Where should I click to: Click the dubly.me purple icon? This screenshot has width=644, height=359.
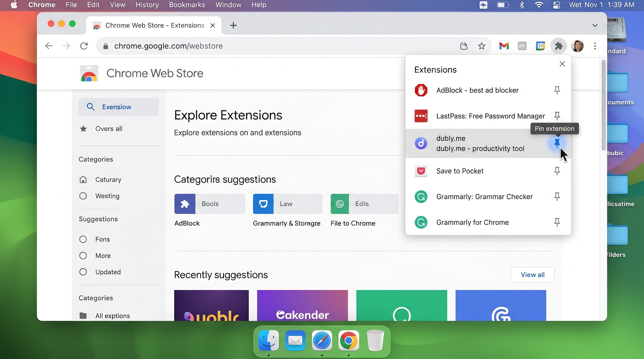tap(421, 143)
